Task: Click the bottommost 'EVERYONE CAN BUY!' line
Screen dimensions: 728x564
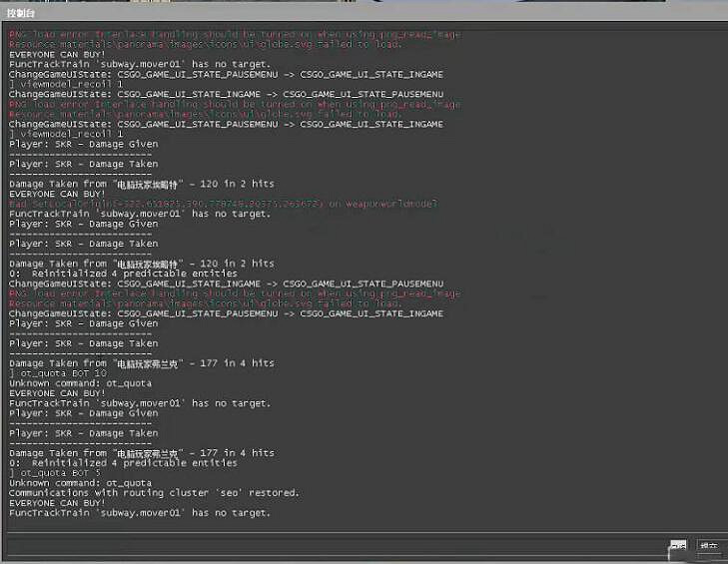Action: pos(57,503)
